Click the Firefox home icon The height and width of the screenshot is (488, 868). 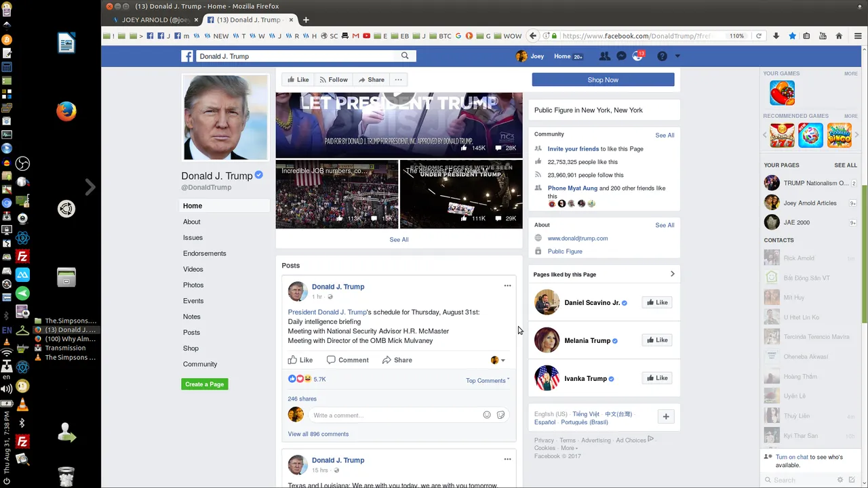coord(839,36)
